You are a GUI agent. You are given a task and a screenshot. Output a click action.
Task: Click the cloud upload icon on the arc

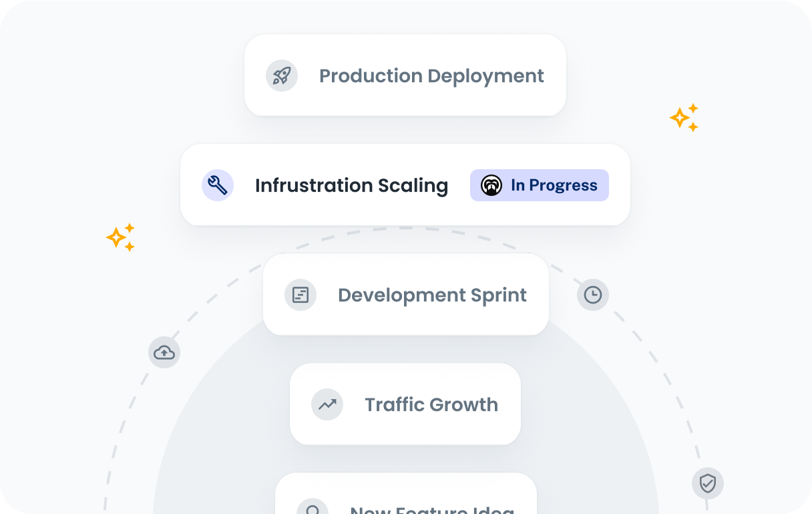(164, 352)
